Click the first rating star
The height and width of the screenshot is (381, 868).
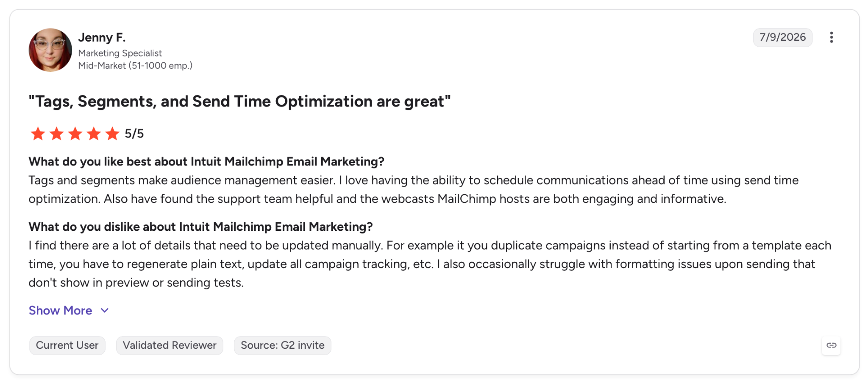click(38, 134)
